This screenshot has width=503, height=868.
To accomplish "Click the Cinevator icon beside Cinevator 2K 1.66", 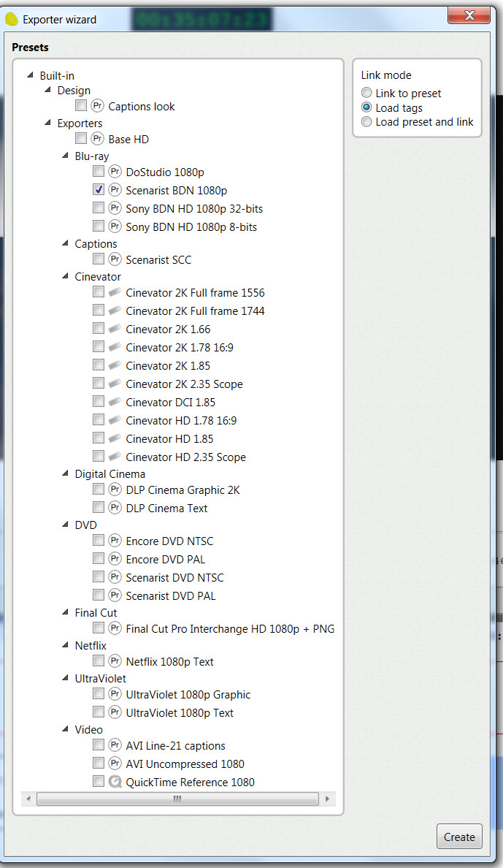I will (115, 329).
